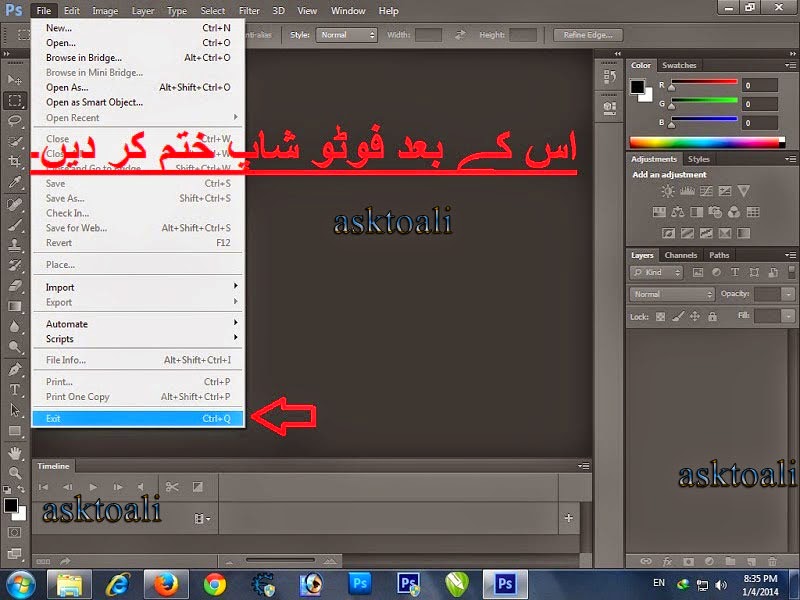The image size is (800, 600).
Task: Toggle lock all padlock icon
Action: 713,317
